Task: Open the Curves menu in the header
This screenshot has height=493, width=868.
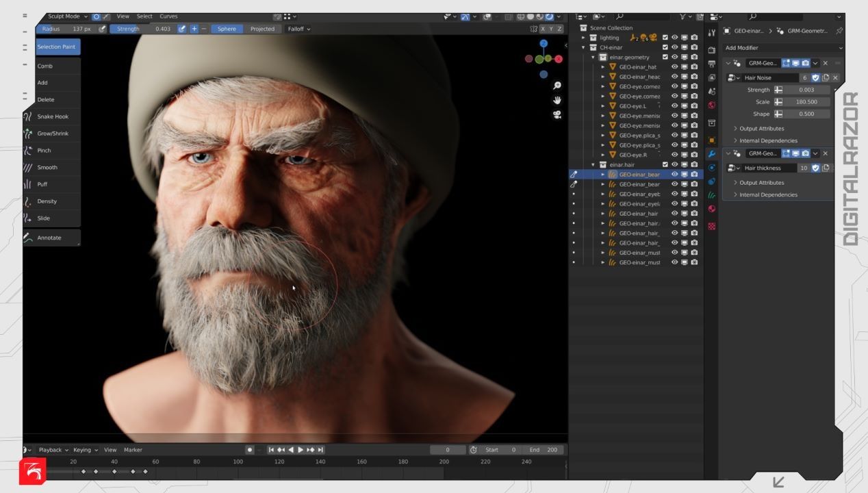Action: (x=168, y=16)
